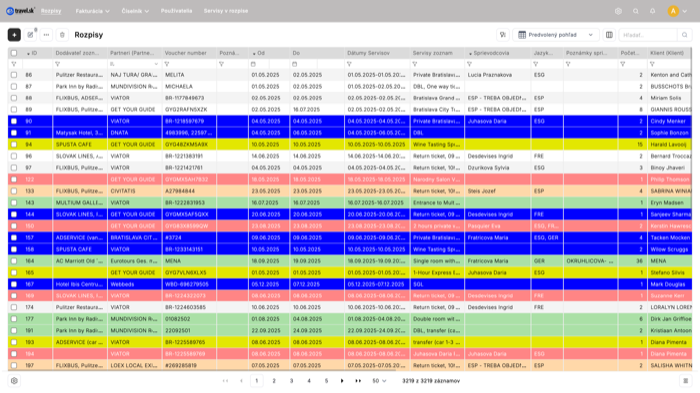Tick the checkbox of row 197
Image resolution: width=700 pixels, height=393 pixels.
point(14,365)
